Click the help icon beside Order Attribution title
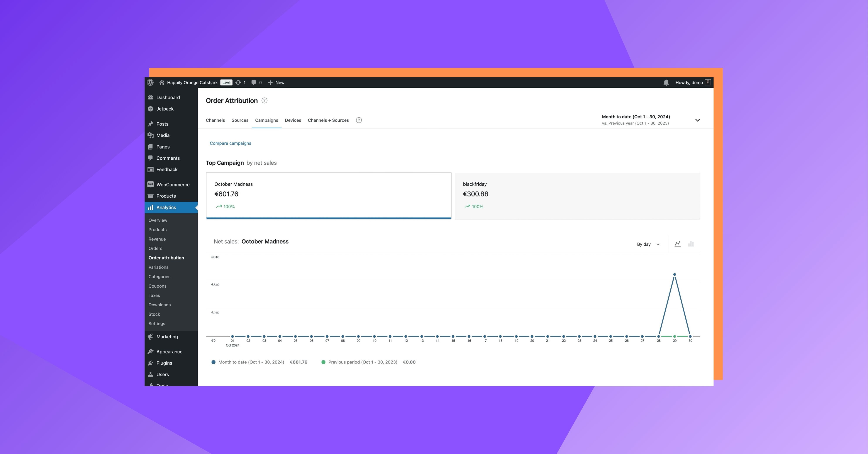868x454 pixels. click(x=264, y=101)
